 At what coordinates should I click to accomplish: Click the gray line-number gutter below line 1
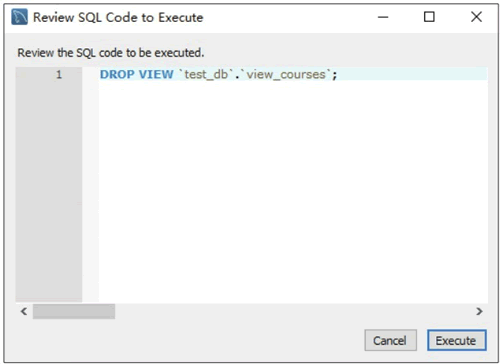49,190
